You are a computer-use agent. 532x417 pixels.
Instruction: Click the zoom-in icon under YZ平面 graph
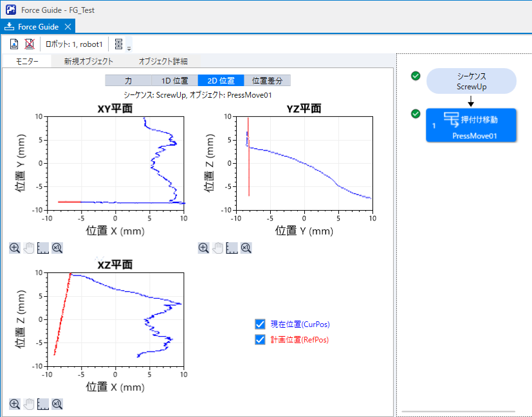coord(204,247)
